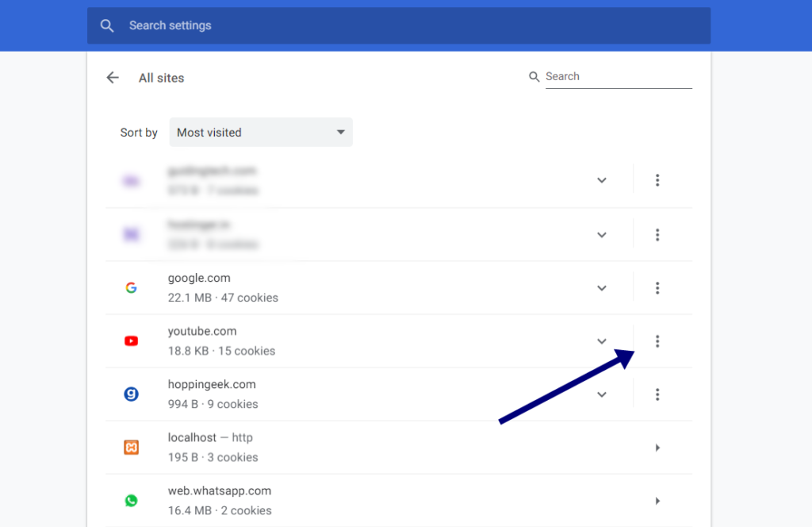Click the Google favicon next to google.com
This screenshot has width=812, height=527.
(x=131, y=287)
